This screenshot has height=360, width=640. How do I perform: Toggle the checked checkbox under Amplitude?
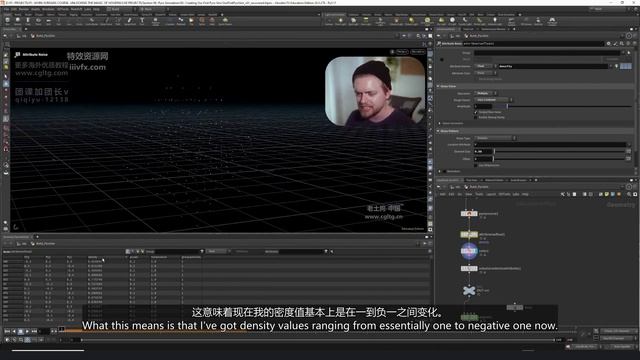[476, 112]
